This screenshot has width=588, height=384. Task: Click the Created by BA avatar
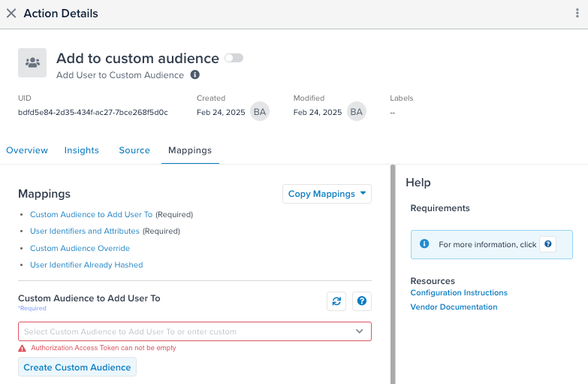click(x=260, y=111)
